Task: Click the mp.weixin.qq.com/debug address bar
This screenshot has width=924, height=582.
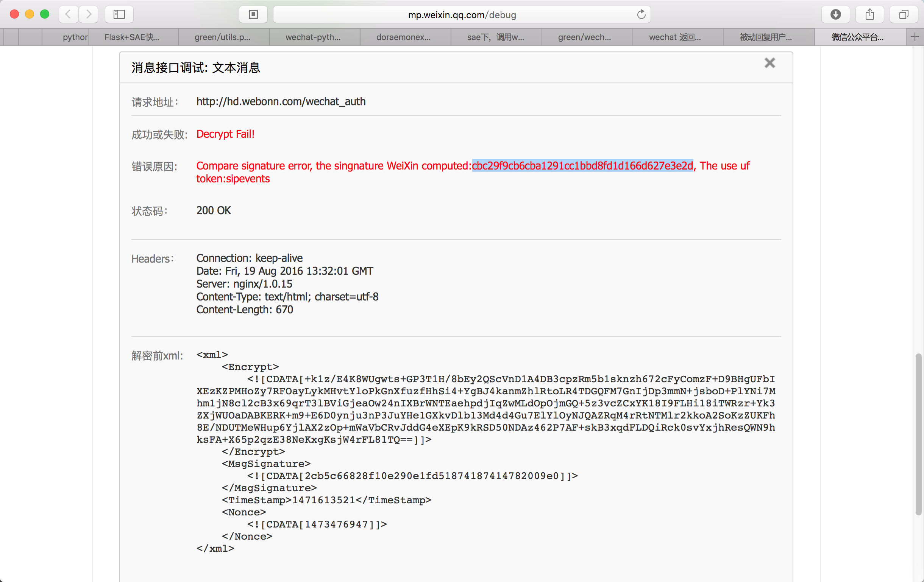Action: [x=462, y=15]
